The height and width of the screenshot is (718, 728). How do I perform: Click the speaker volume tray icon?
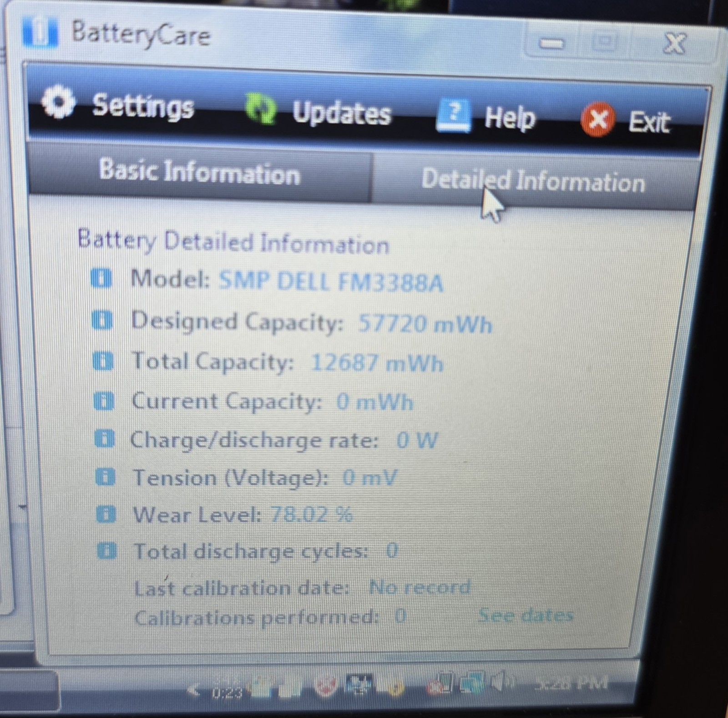pos(502,682)
